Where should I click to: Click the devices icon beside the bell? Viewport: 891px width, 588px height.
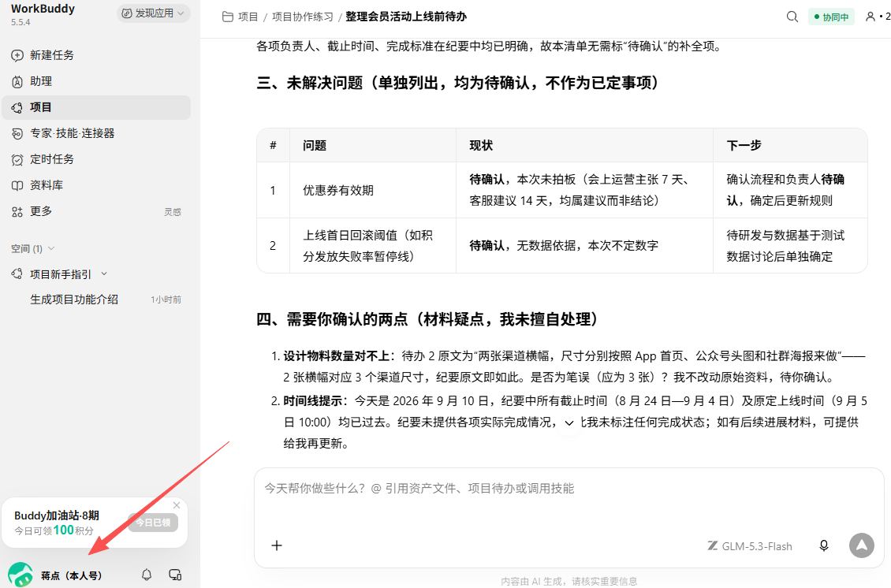point(175,575)
